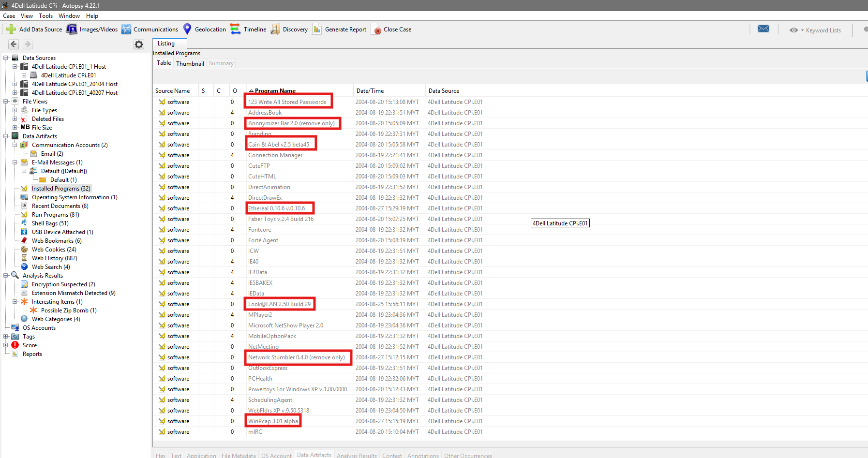Select the Network Stumbler 0.4.0 row
868x458 pixels.
[510, 357]
